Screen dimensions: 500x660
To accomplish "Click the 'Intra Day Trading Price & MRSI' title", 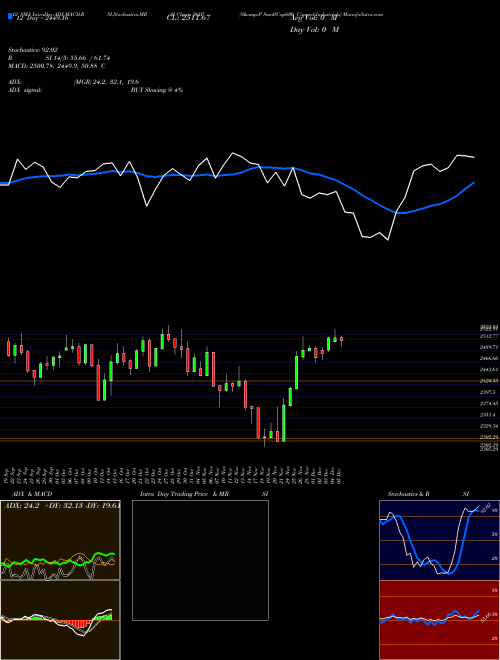I will click(x=204, y=494).
